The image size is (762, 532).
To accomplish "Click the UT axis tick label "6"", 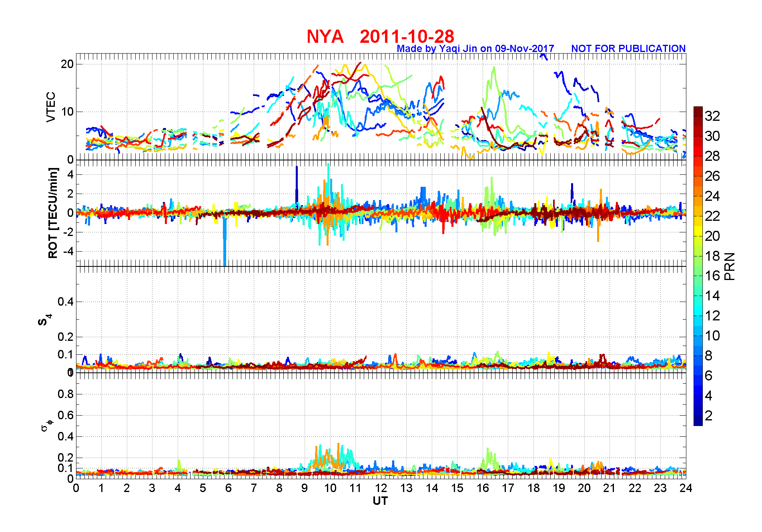I will [x=229, y=488].
